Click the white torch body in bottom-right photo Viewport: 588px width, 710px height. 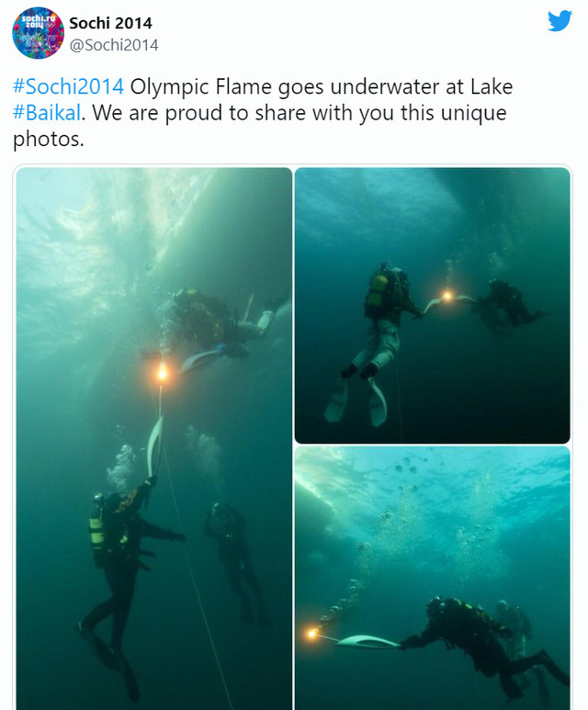367,641
